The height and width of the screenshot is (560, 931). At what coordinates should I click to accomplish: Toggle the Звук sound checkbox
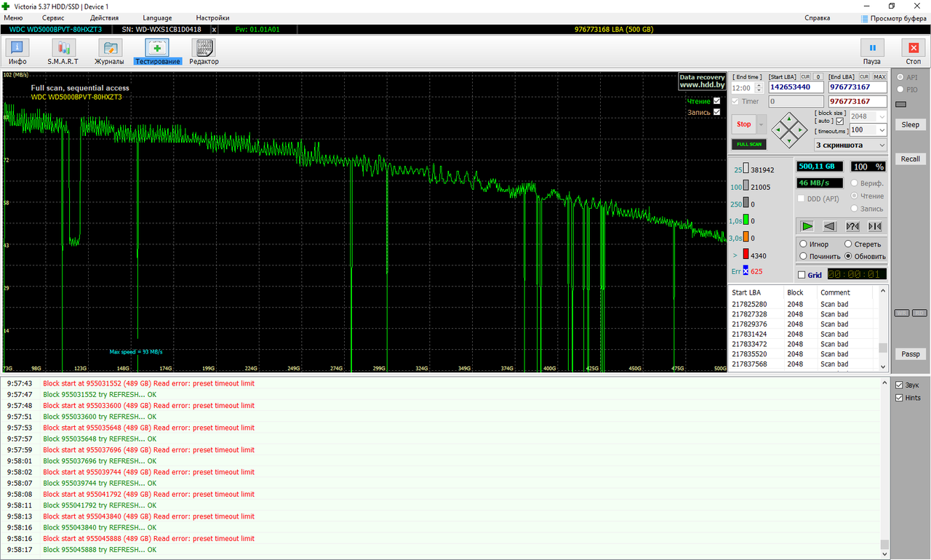point(900,385)
